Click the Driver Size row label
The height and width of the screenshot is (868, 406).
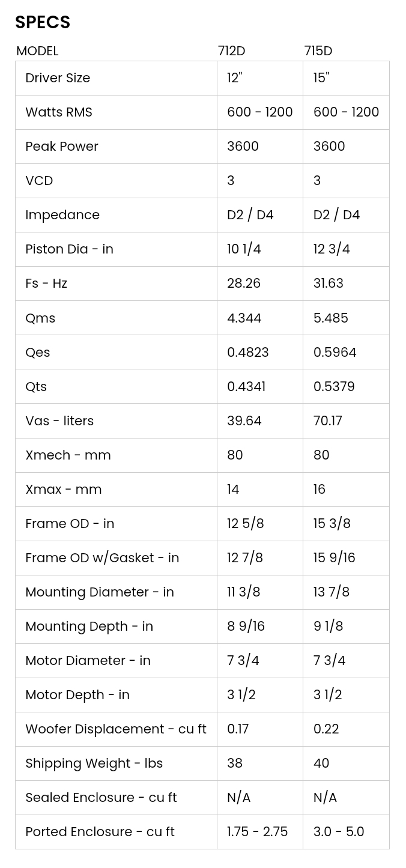pyautogui.click(x=58, y=78)
